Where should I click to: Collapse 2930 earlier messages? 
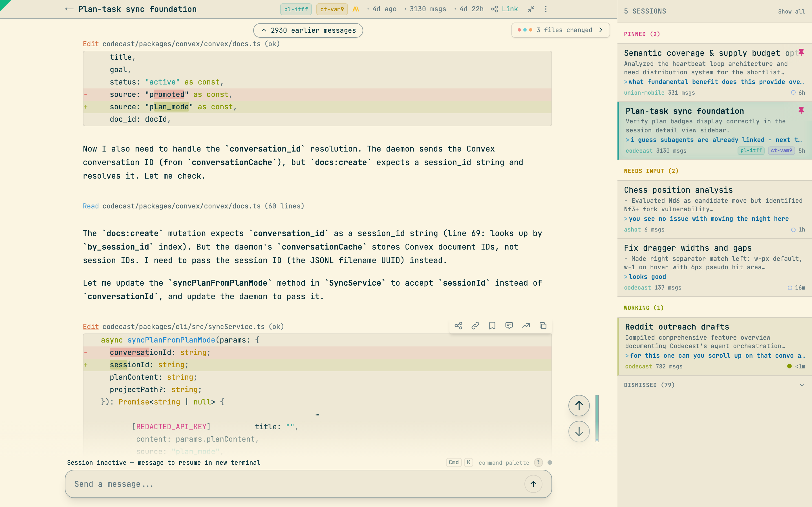(x=307, y=30)
